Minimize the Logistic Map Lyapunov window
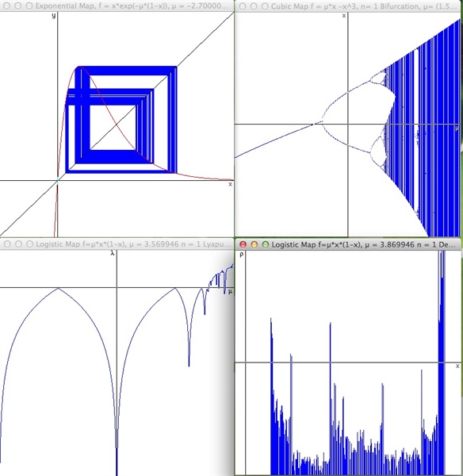Viewport: 463px width, 476px height. 18,244
